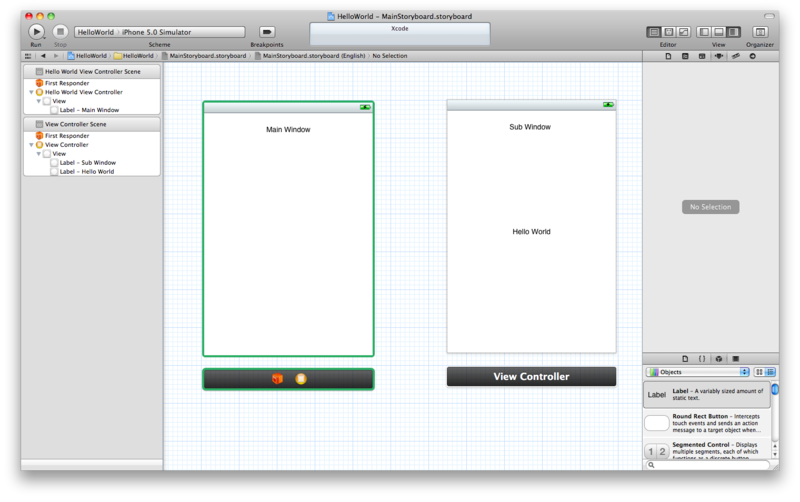This screenshot has width=800, height=502.
Task: Switch library to list view
Action: point(770,372)
